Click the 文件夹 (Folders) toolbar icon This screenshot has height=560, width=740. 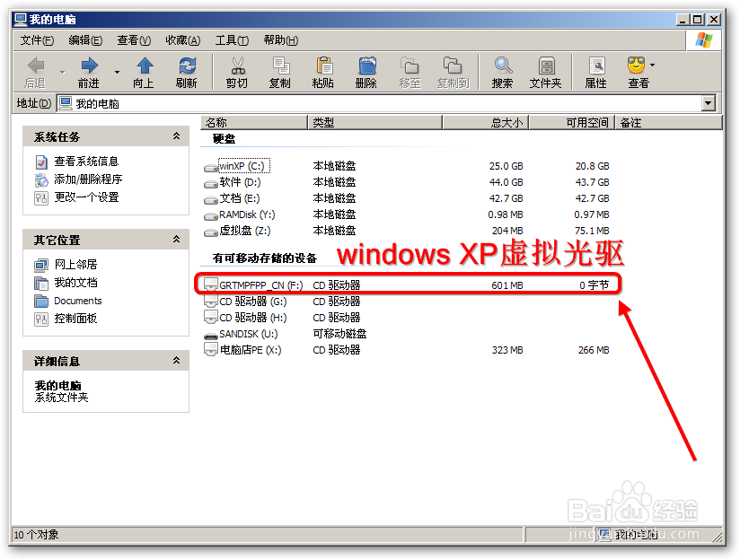(x=546, y=72)
